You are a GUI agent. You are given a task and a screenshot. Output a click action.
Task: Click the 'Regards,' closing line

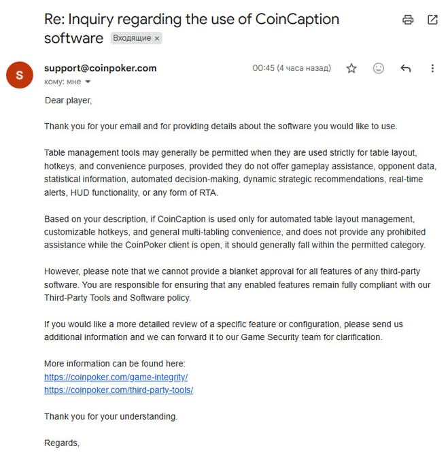62,443
